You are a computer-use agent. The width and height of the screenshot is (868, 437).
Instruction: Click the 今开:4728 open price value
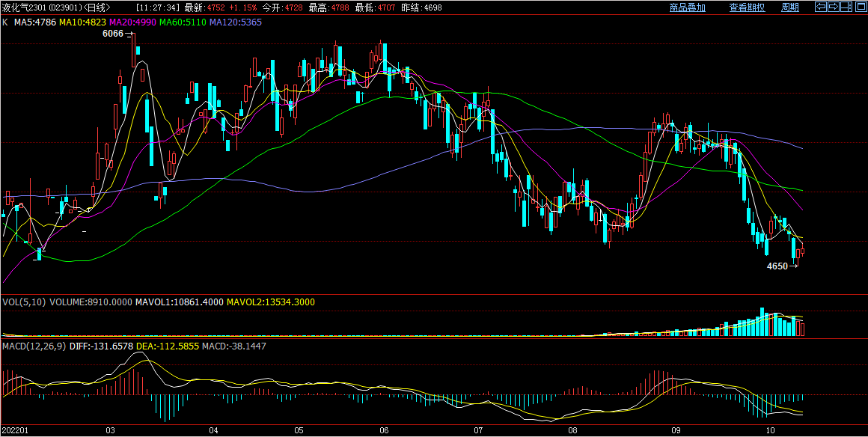click(x=283, y=7)
